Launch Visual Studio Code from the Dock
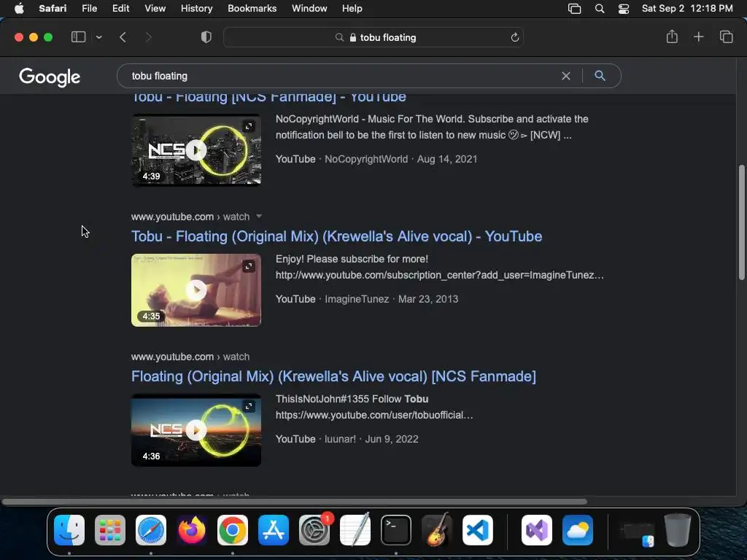The height and width of the screenshot is (560, 747). click(478, 530)
